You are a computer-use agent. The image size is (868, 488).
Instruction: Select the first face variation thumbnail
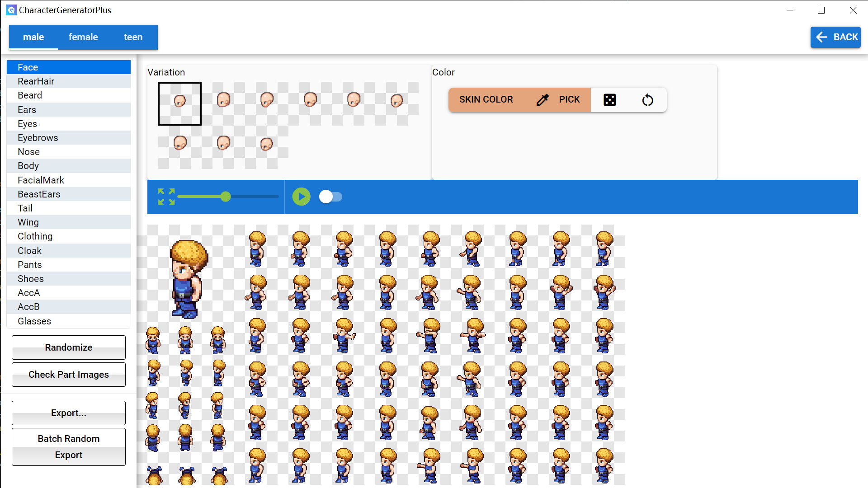point(179,103)
